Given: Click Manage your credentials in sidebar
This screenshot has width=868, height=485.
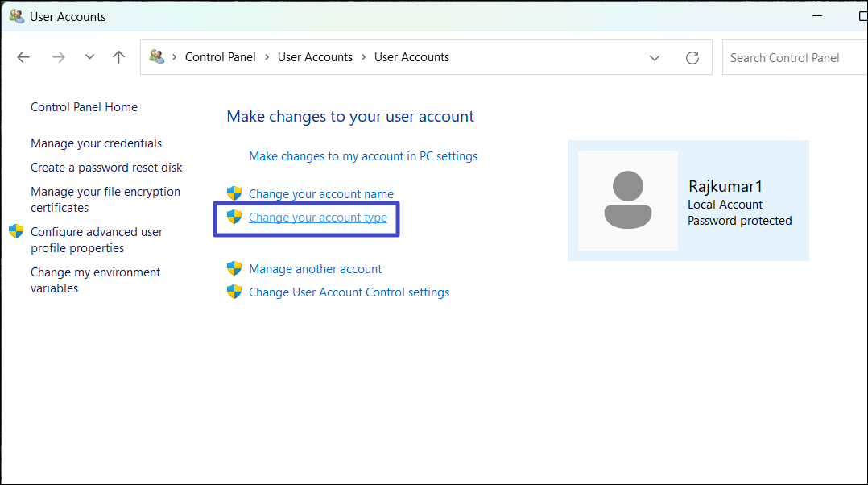Looking at the screenshot, I should (96, 143).
